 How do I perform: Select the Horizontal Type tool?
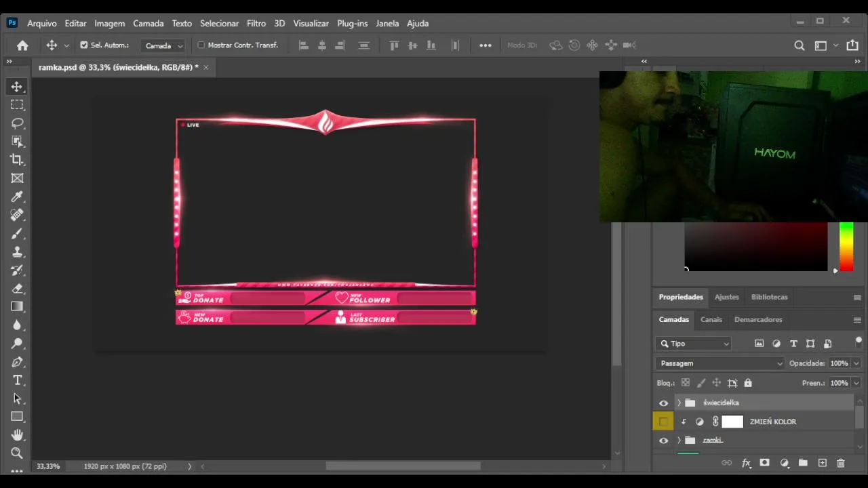click(17, 380)
